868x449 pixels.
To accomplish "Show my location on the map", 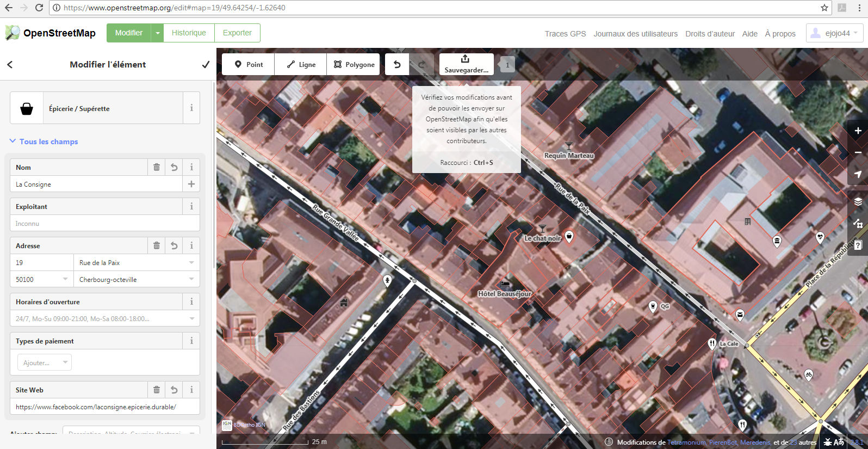I will click(x=858, y=174).
